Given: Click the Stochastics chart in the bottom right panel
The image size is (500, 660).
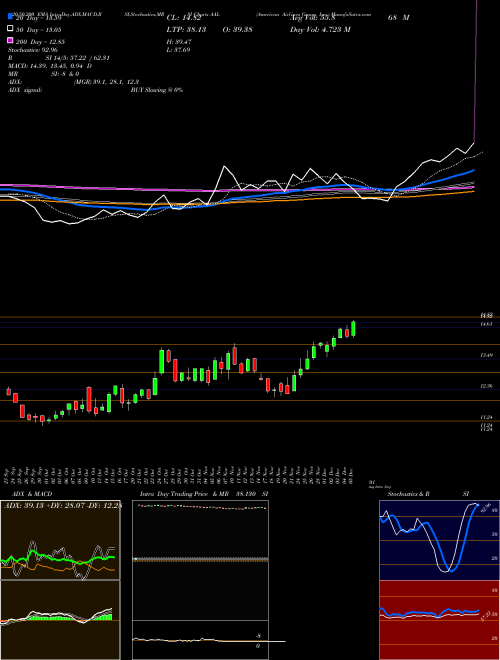Looking at the screenshot, I should click(439, 540).
